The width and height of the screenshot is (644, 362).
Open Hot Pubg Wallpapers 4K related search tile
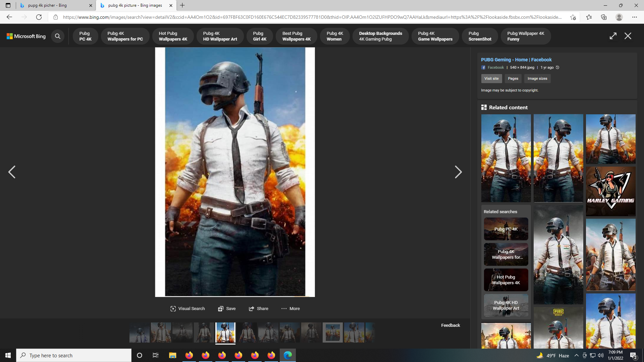pyautogui.click(x=506, y=280)
